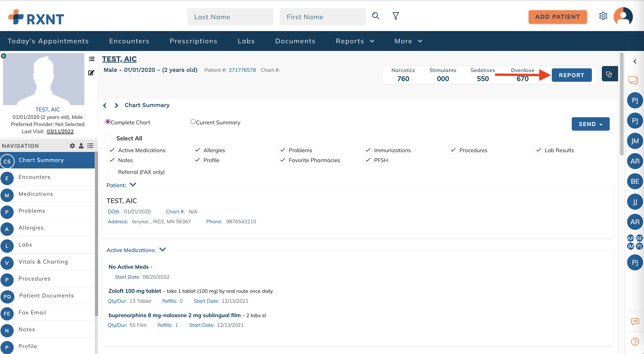This screenshot has width=644, height=354.
Task: Collapse the Active Medications section chevron
Action: point(163,250)
